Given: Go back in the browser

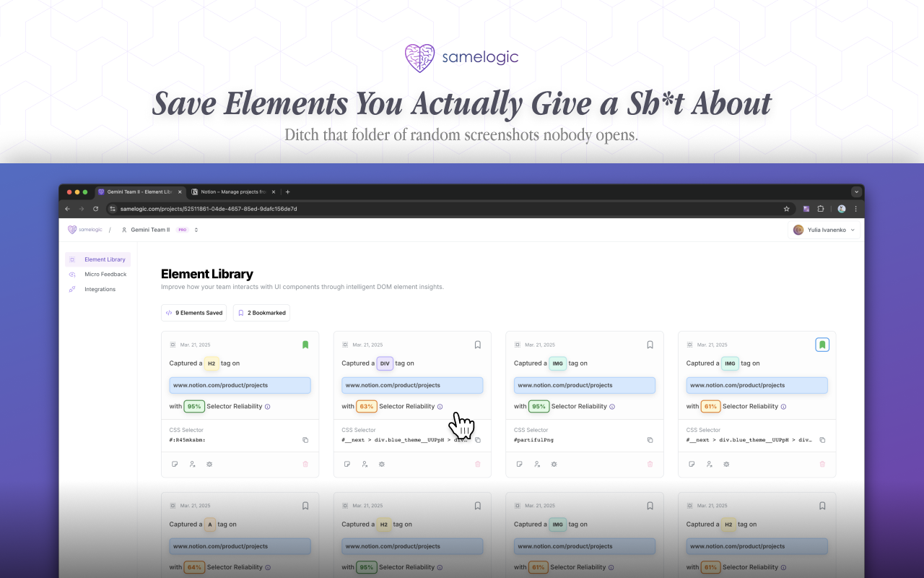Looking at the screenshot, I should tap(67, 209).
